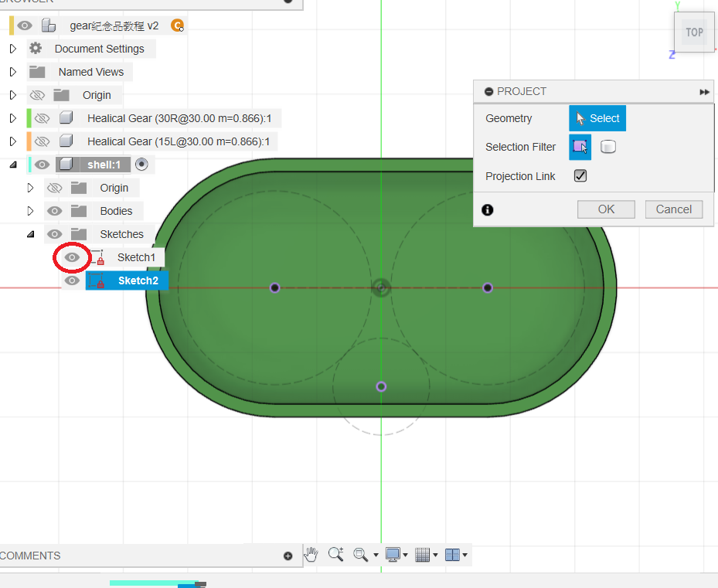Show the Healical Gear 30R component
The height and width of the screenshot is (588, 718).
(x=43, y=118)
